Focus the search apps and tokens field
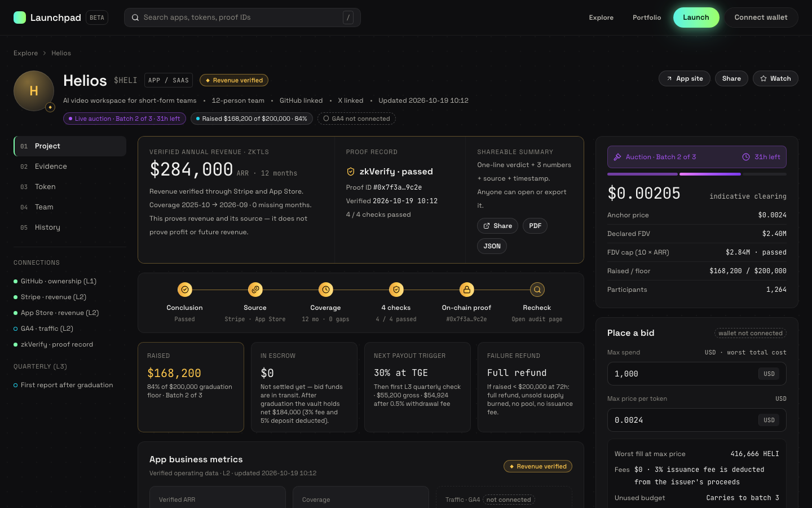The height and width of the screenshot is (508, 812). pos(242,17)
